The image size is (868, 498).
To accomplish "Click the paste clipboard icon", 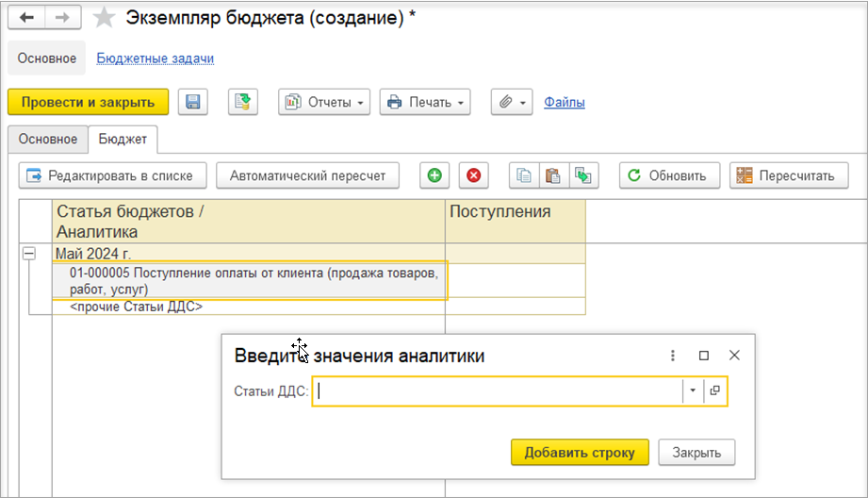I will [553, 175].
